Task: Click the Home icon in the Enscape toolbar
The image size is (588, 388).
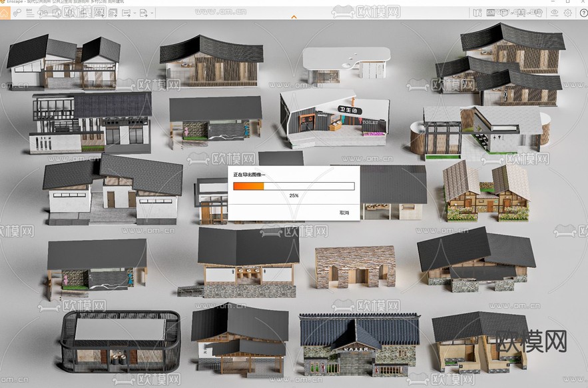Action: [x=5, y=13]
